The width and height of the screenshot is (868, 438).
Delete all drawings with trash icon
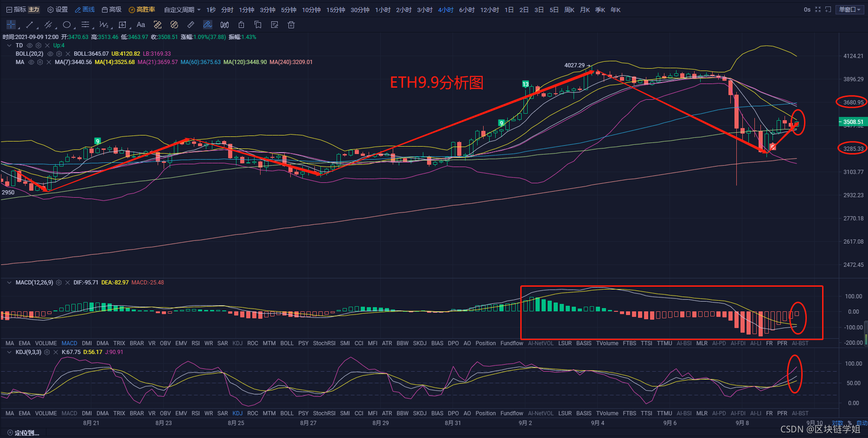point(291,25)
